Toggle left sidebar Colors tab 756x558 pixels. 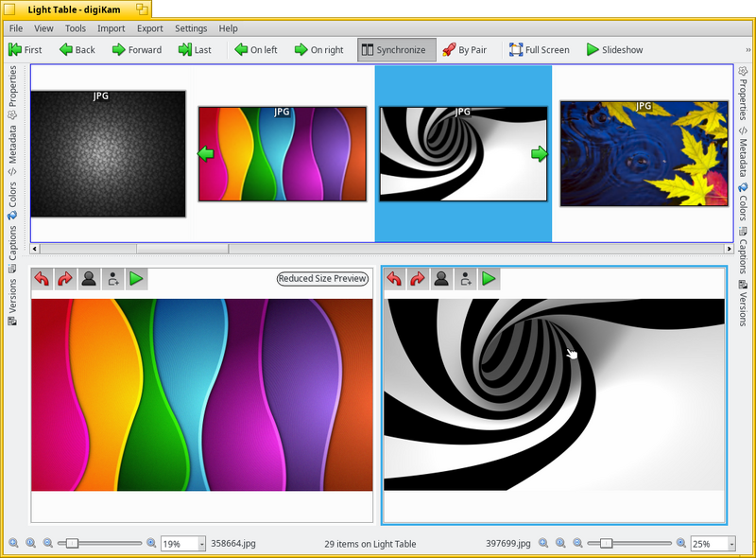12,201
